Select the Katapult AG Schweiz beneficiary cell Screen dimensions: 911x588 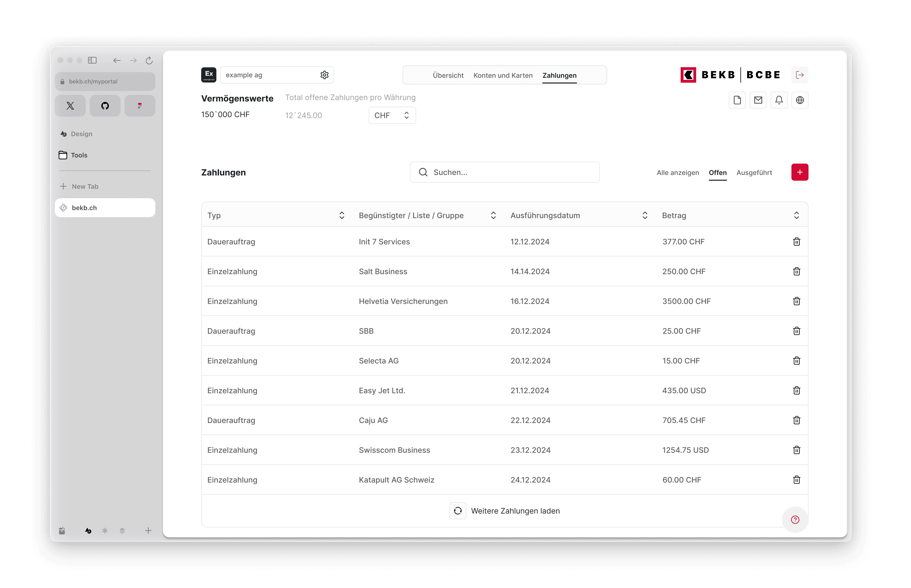[x=396, y=480]
